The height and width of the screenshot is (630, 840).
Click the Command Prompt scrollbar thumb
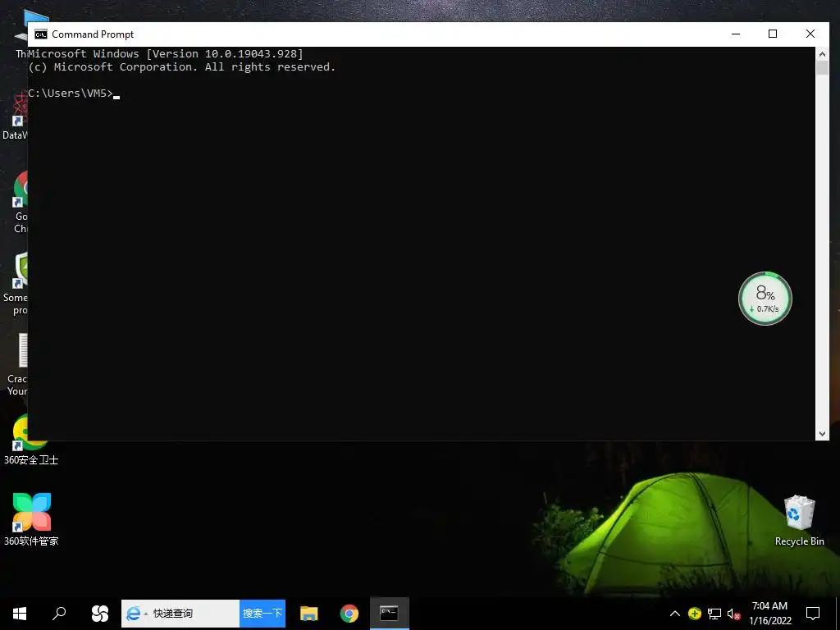click(x=822, y=68)
